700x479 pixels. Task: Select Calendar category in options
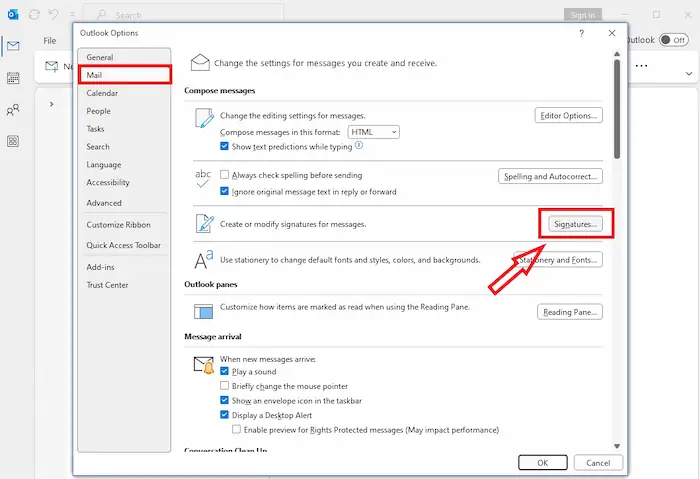pos(124,93)
